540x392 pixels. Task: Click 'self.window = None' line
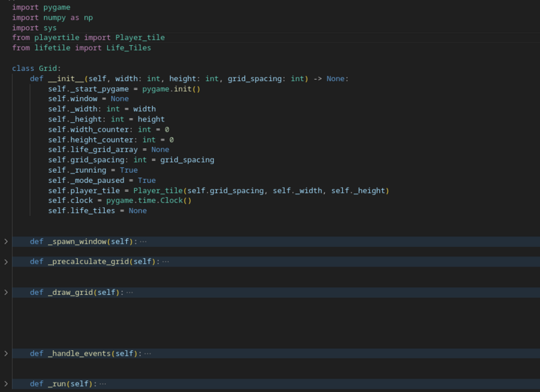[x=88, y=99]
